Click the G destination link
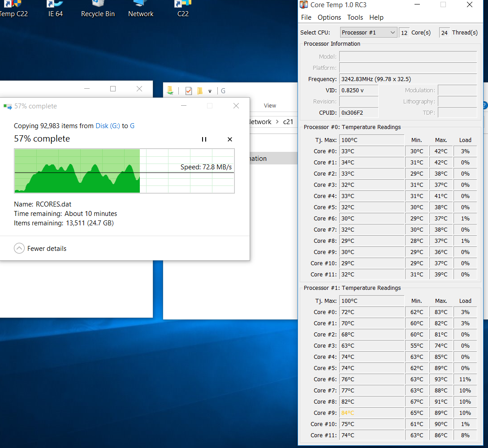488x448 pixels. [x=132, y=126]
